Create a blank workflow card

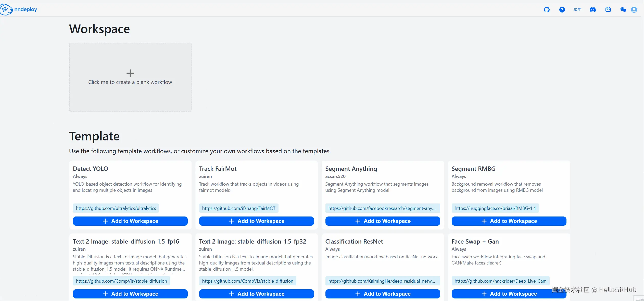[130, 77]
